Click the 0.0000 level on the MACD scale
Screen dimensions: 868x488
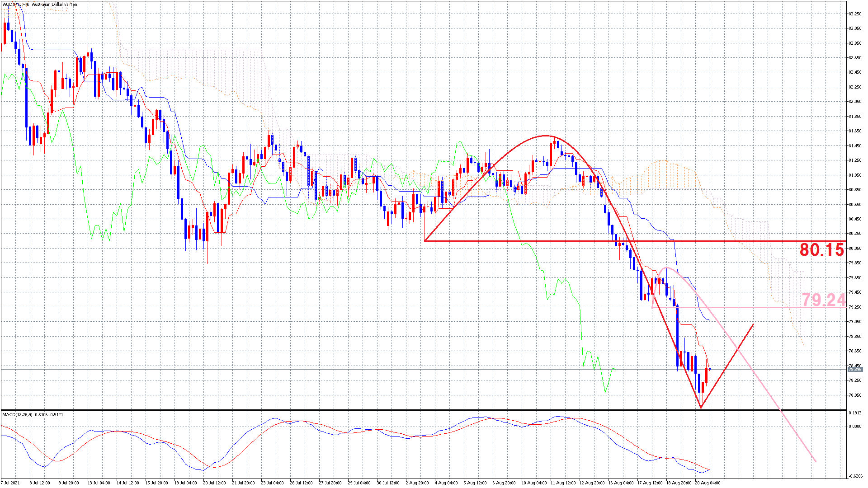pyautogui.click(x=854, y=427)
